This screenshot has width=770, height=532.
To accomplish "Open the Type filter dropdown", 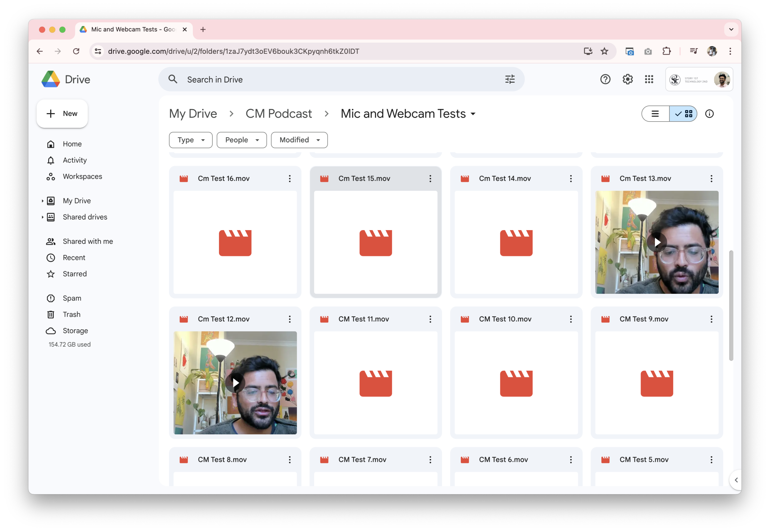I will pos(191,140).
